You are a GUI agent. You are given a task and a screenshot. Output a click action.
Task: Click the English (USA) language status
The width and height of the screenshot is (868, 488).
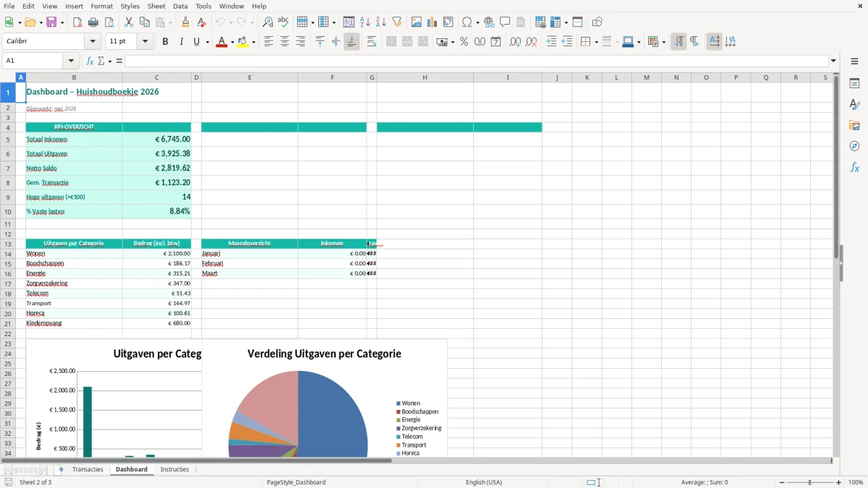click(x=484, y=482)
